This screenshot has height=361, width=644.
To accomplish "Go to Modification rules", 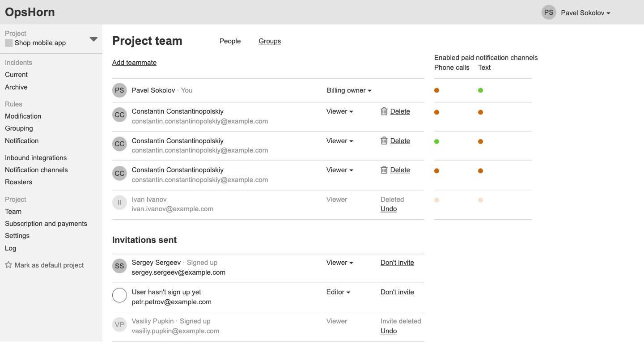I will (x=23, y=116).
